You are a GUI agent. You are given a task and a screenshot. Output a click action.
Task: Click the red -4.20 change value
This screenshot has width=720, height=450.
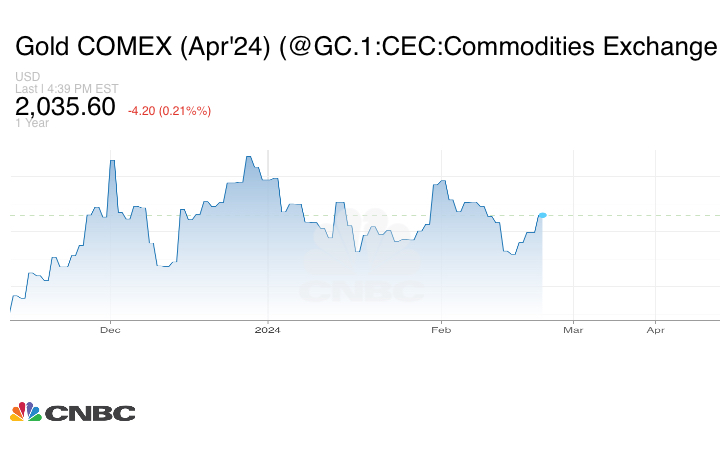click(x=169, y=110)
